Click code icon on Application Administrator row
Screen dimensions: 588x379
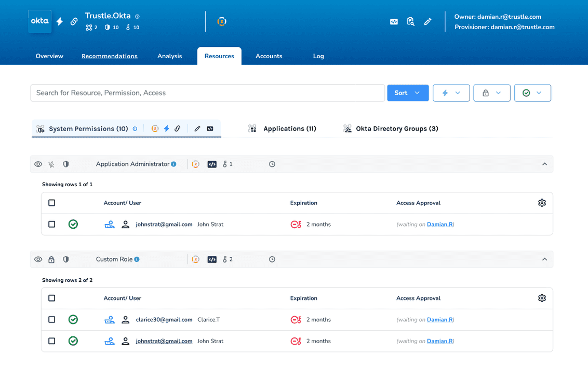tap(212, 164)
